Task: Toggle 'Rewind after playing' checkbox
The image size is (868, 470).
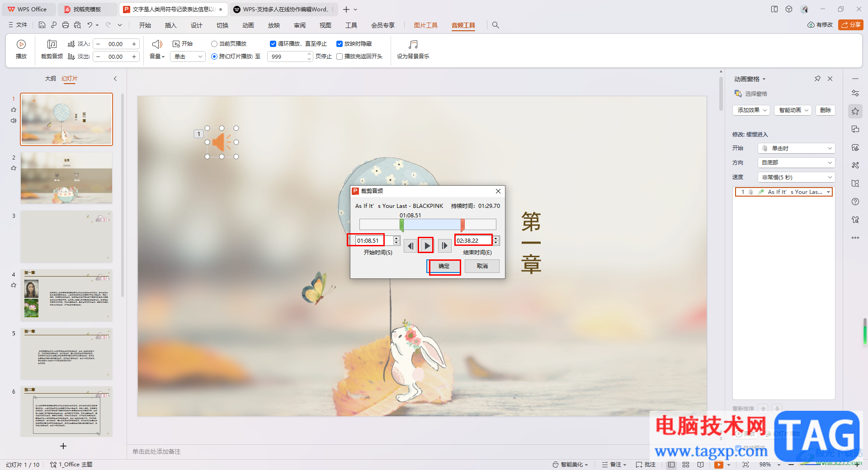Action: click(x=340, y=56)
